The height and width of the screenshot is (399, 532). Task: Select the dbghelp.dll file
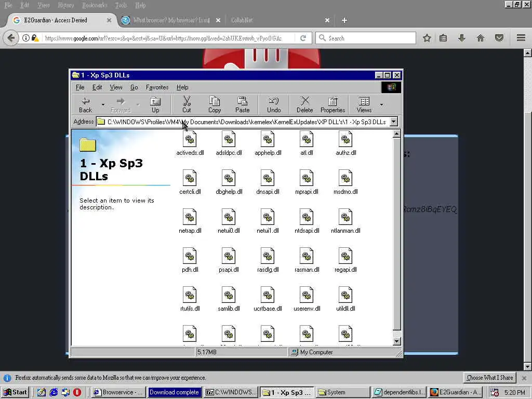tap(229, 182)
